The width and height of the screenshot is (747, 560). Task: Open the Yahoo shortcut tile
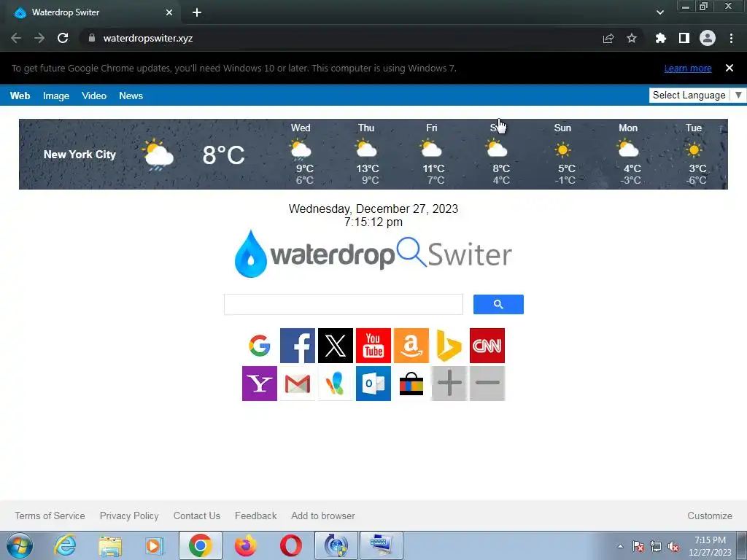(x=260, y=384)
